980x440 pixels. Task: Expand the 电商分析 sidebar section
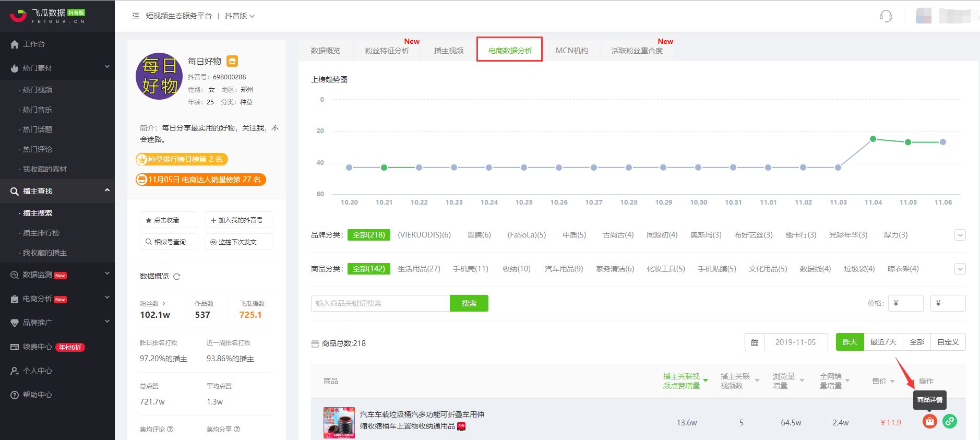pyautogui.click(x=57, y=299)
